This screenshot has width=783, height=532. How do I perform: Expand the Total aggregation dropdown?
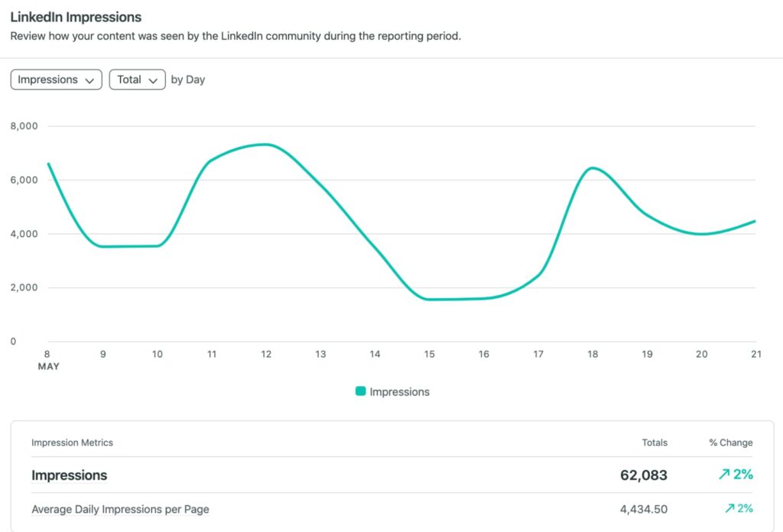(x=137, y=79)
